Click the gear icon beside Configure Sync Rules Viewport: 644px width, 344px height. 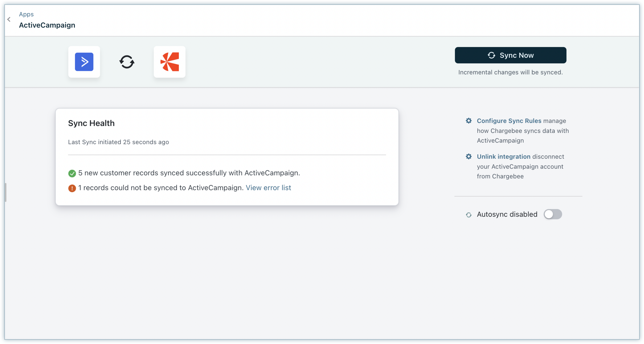468,121
